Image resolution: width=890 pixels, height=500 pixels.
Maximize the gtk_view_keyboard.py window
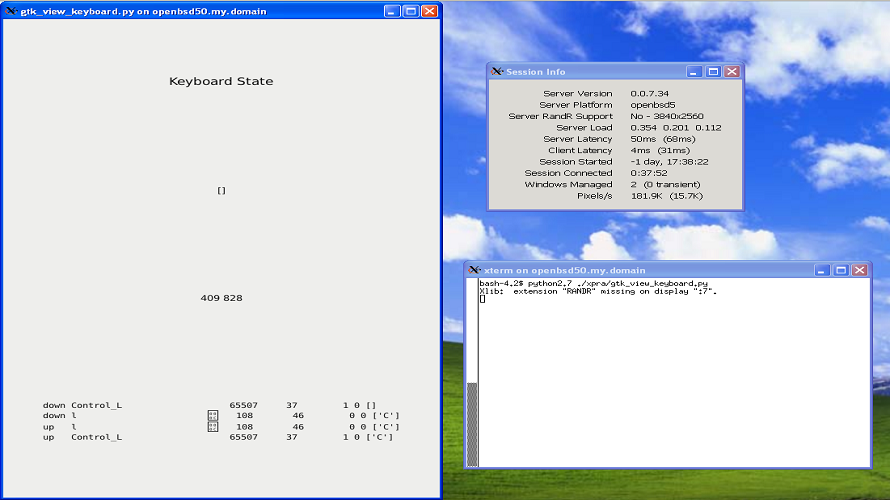(410, 11)
